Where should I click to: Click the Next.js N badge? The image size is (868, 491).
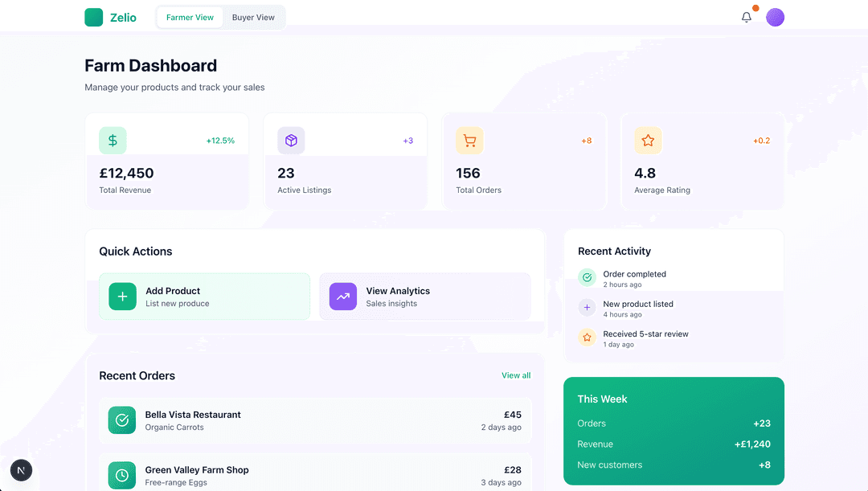click(x=21, y=471)
